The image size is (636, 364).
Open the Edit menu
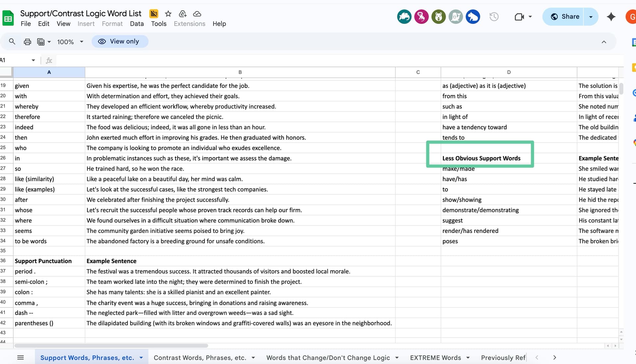[x=43, y=24]
